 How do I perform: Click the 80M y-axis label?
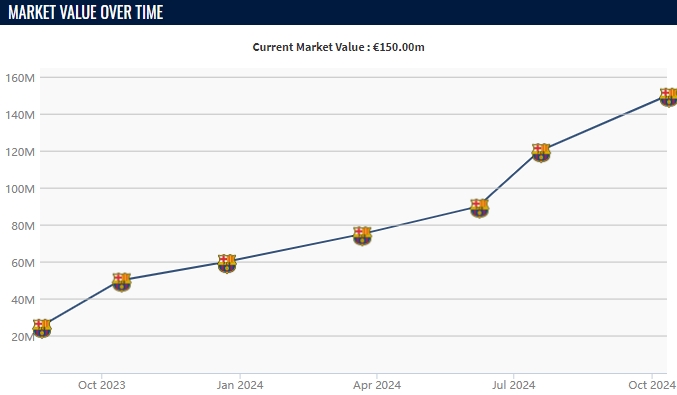click(23, 226)
